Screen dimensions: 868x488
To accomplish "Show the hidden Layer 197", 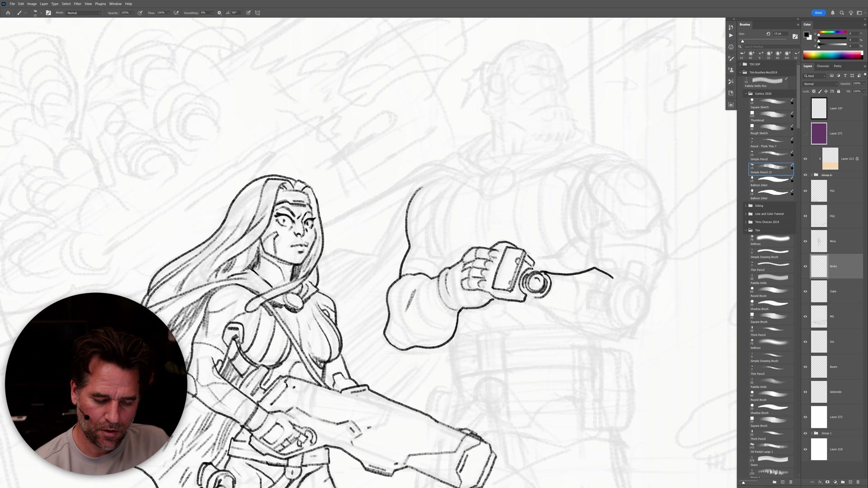I will [805, 108].
